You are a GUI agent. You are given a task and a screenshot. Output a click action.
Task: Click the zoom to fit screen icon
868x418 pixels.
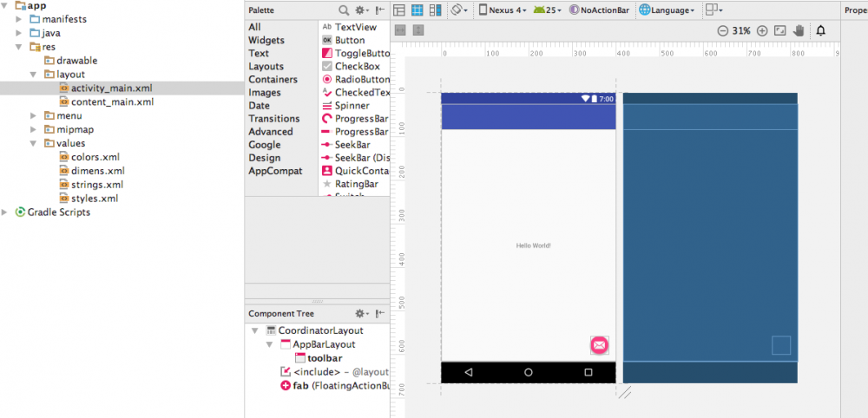[x=779, y=30]
